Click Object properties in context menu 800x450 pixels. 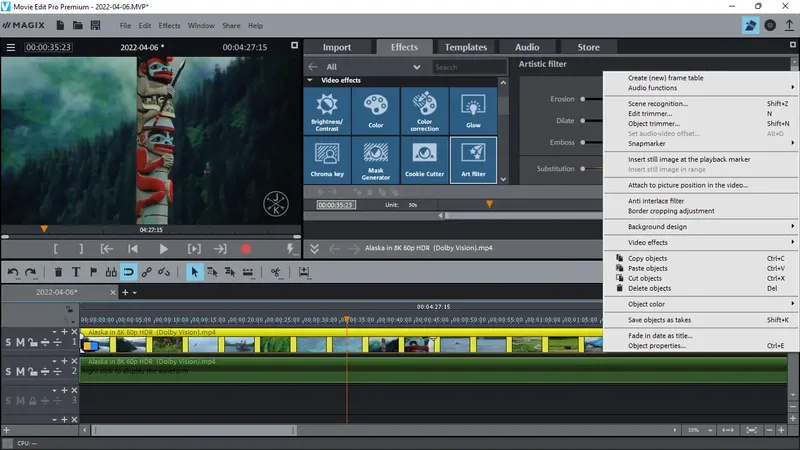[x=656, y=346]
